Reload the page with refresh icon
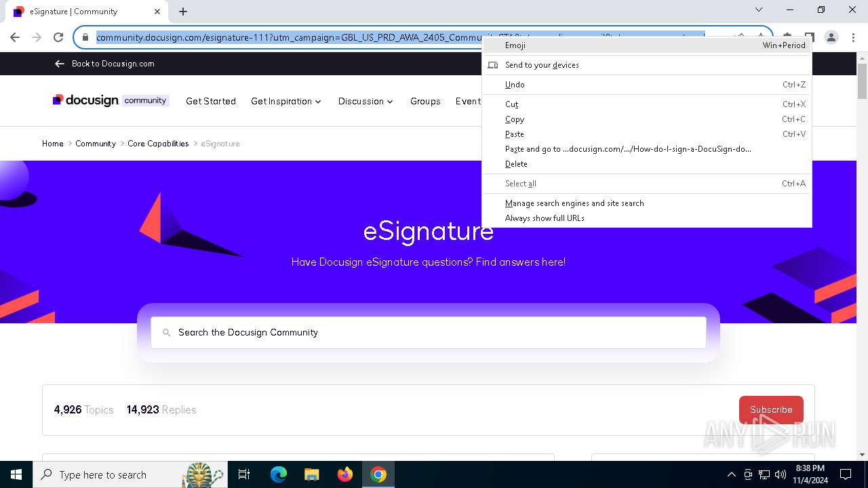868x488 pixels. [x=58, y=37]
